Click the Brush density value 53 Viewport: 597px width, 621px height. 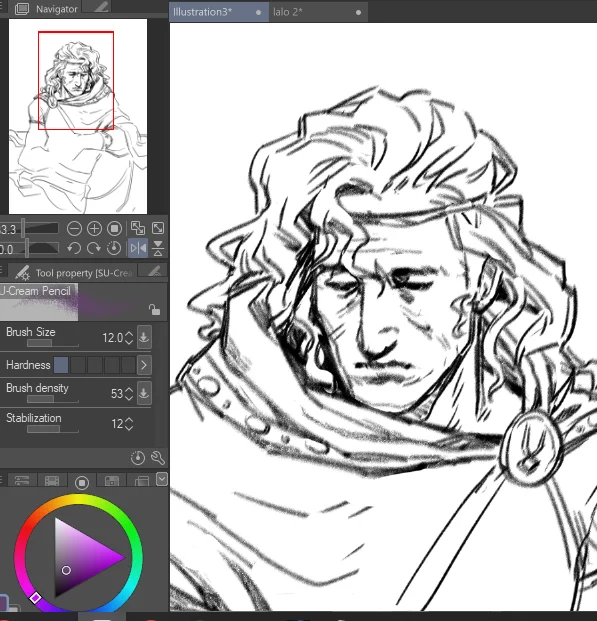[x=116, y=393]
